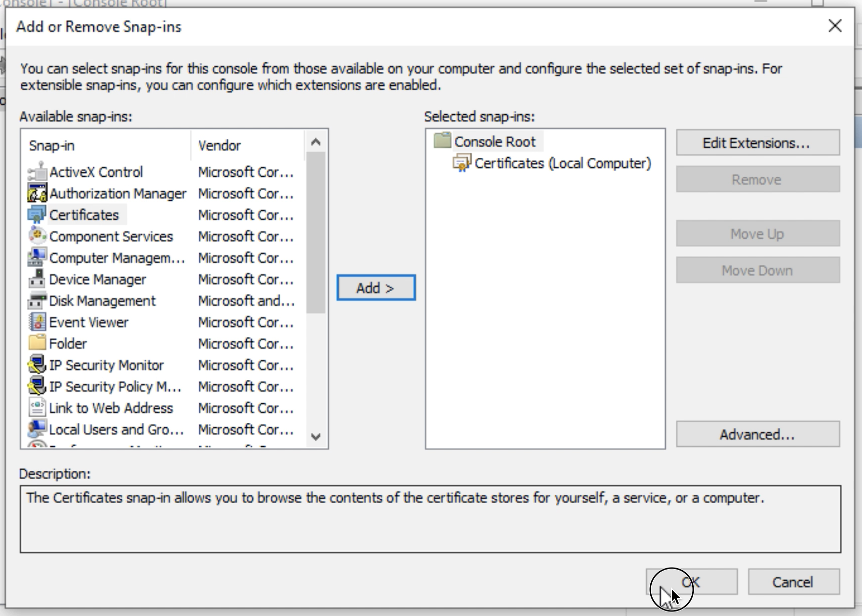Viewport: 862px width, 616px height.
Task: Select the Authorization Manager icon
Action: (37, 194)
